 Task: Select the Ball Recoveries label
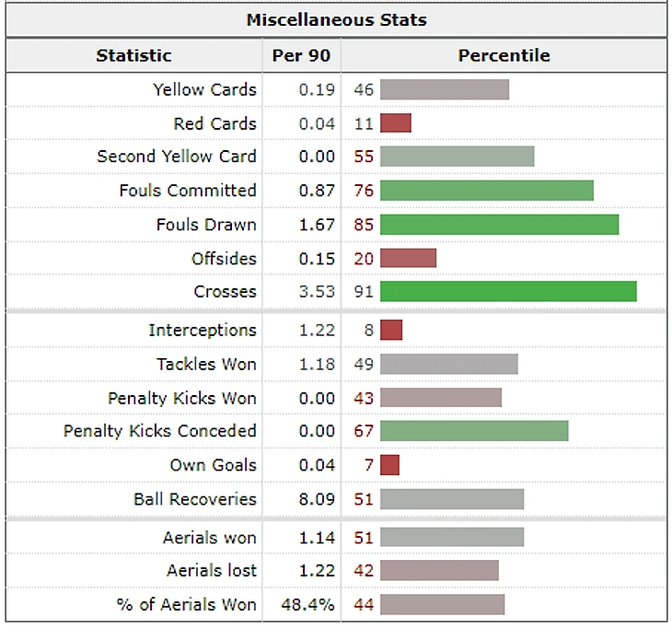click(x=195, y=499)
